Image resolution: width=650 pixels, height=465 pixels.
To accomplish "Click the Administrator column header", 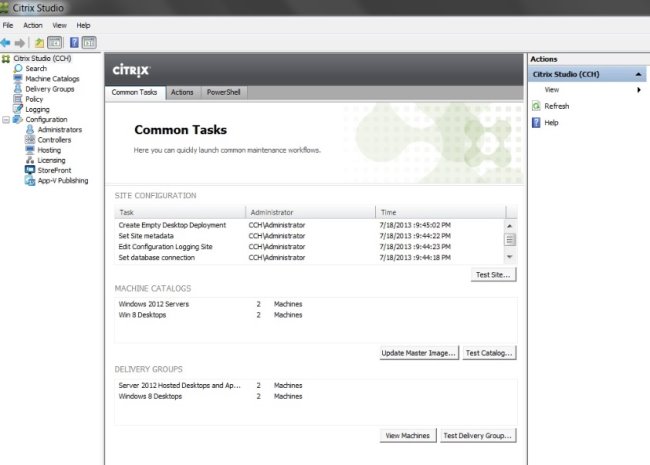I will pos(311,212).
